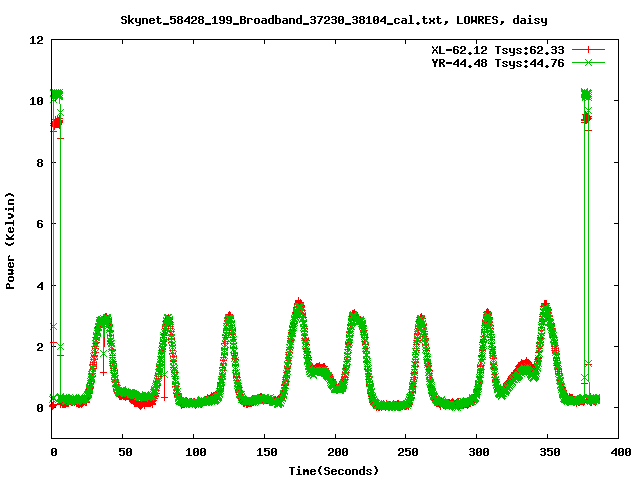Click the y-axis tick label 8

[40, 162]
